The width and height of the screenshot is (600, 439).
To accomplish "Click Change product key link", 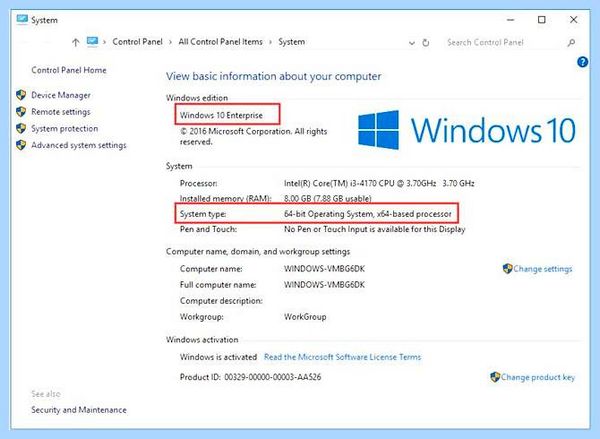I will pyautogui.click(x=538, y=377).
